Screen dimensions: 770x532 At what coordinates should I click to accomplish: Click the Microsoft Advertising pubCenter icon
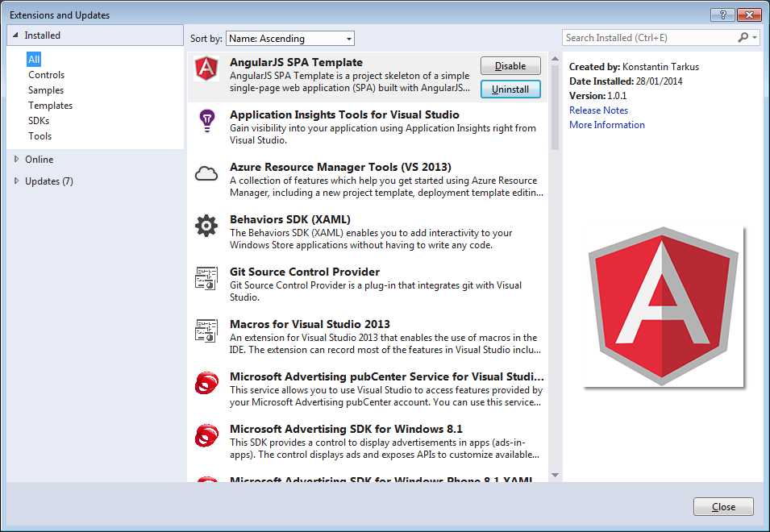point(206,383)
